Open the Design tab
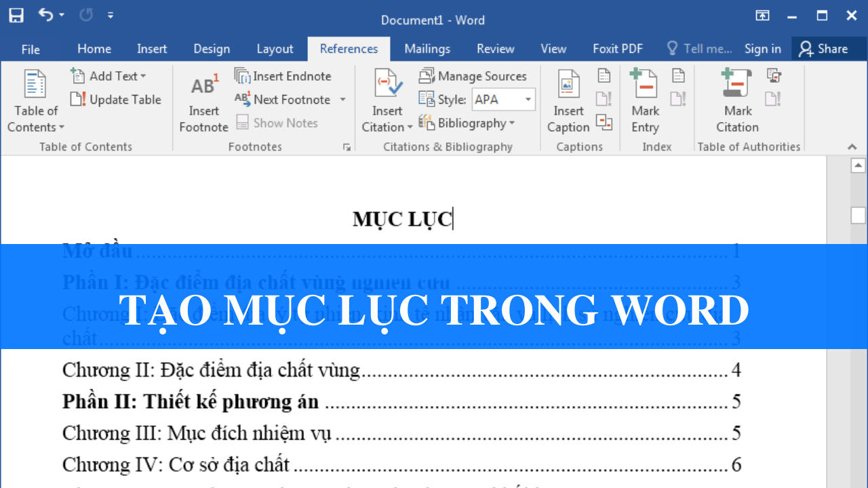Image resolution: width=868 pixels, height=488 pixels. 212,49
